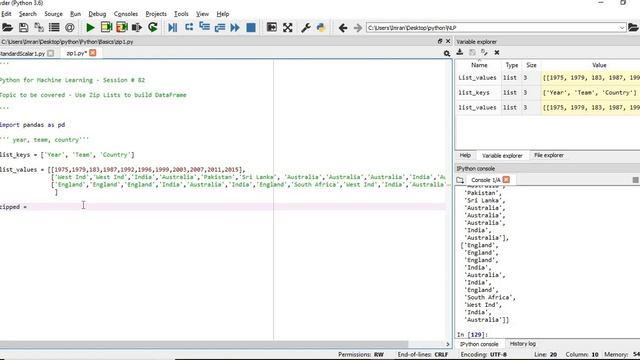This screenshot has height=360, width=640.
Task: Stop debugging with the blue square
Action: [x=251, y=28]
